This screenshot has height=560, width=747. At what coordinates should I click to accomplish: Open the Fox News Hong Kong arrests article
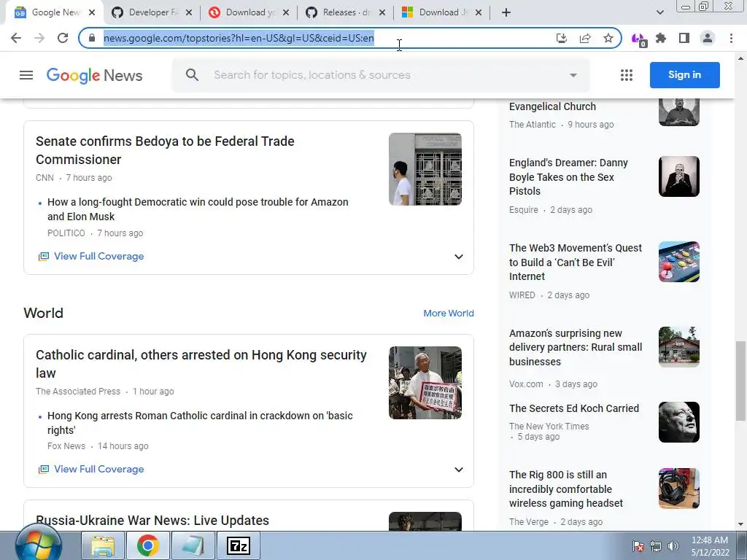click(x=200, y=423)
